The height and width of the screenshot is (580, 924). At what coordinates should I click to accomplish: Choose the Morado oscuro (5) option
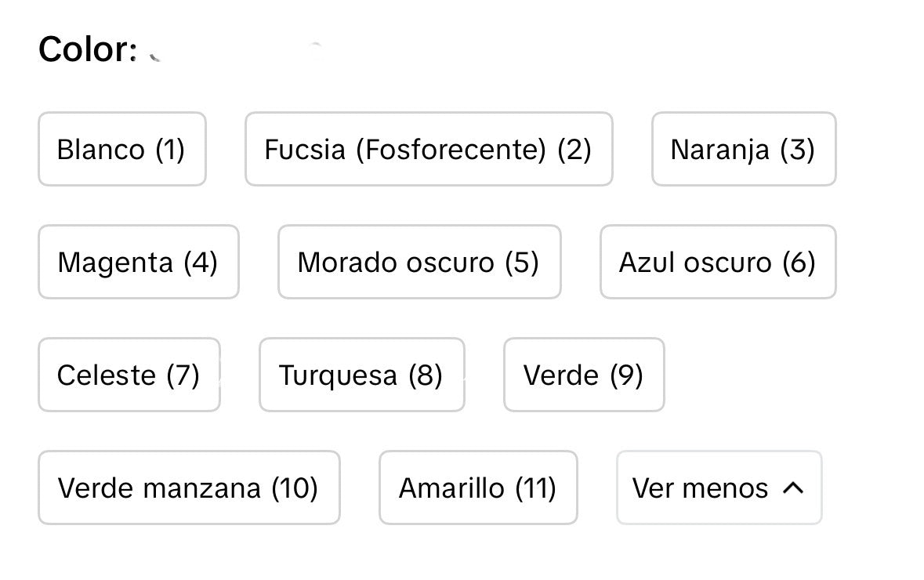(x=419, y=262)
